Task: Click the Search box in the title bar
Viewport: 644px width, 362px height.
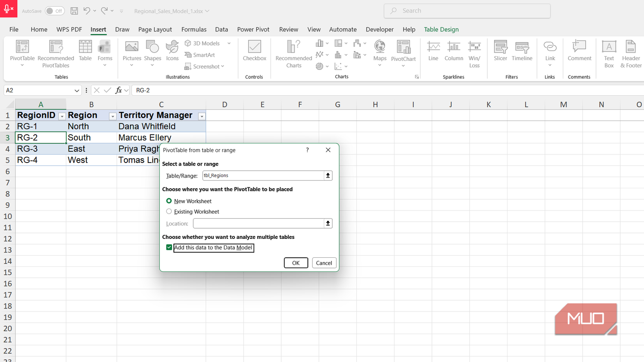Action: click(467, 11)
